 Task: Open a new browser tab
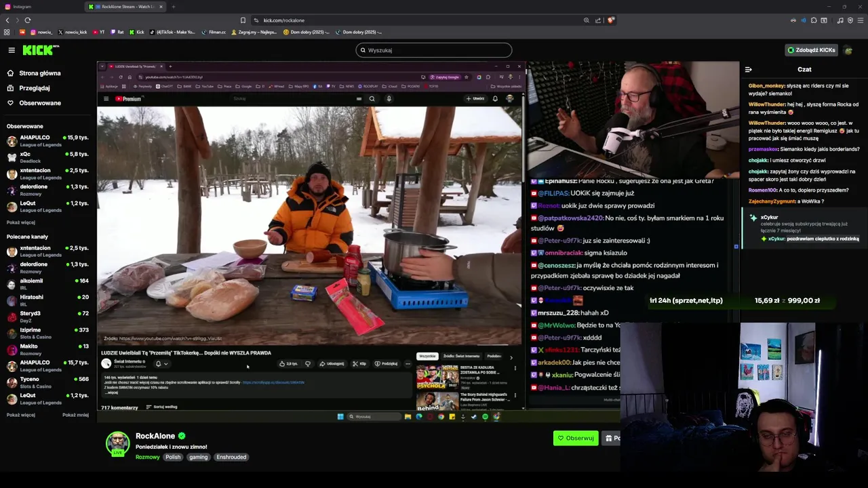point(174,7)
